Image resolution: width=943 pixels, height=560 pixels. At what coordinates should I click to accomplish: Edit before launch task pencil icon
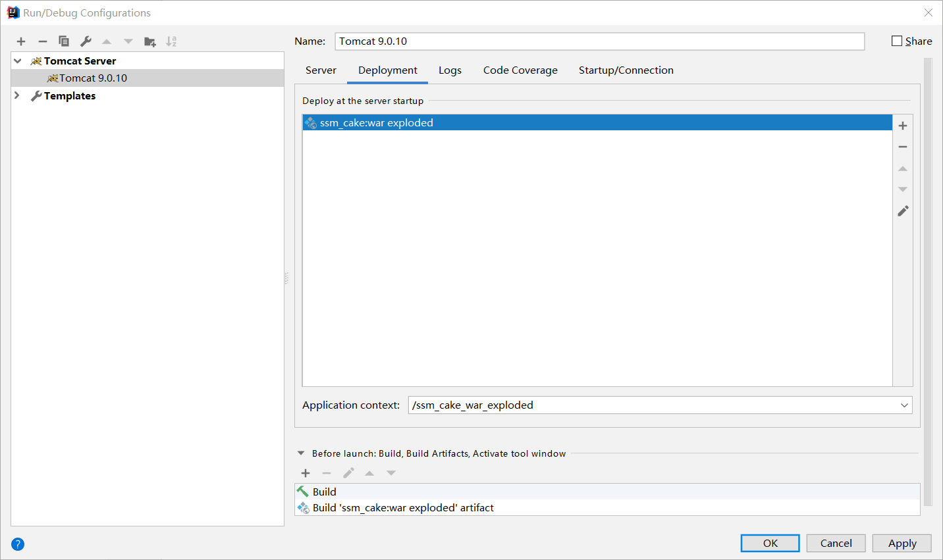point(348,473)
